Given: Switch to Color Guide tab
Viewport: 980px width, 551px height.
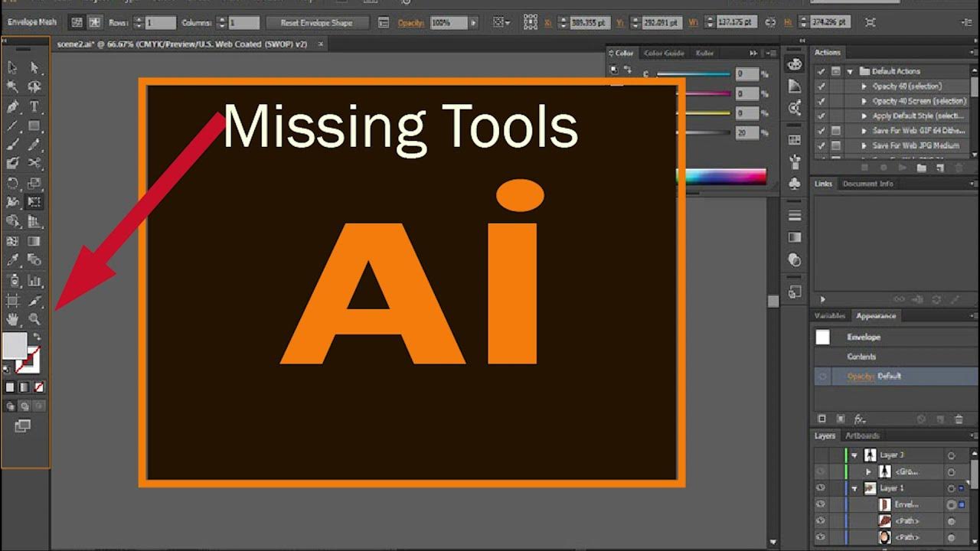Looking at the screenshot, I should pos(664,53).
